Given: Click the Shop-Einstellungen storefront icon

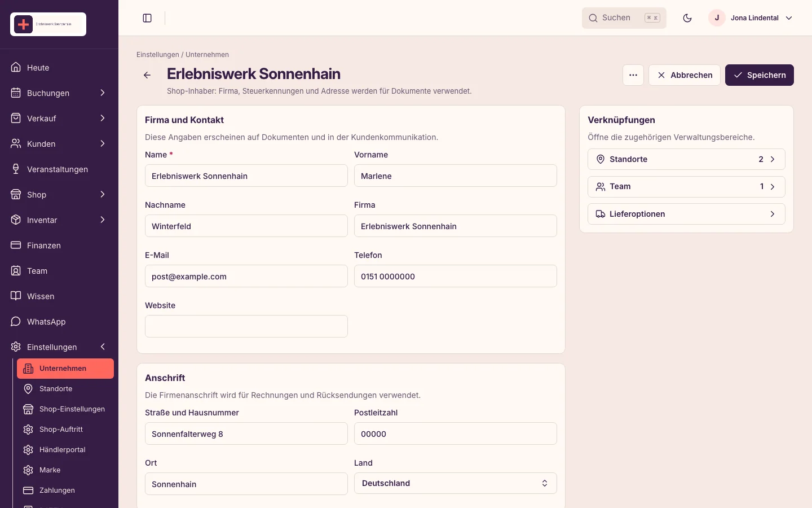Looking at the screenshot, I should 28,409.
